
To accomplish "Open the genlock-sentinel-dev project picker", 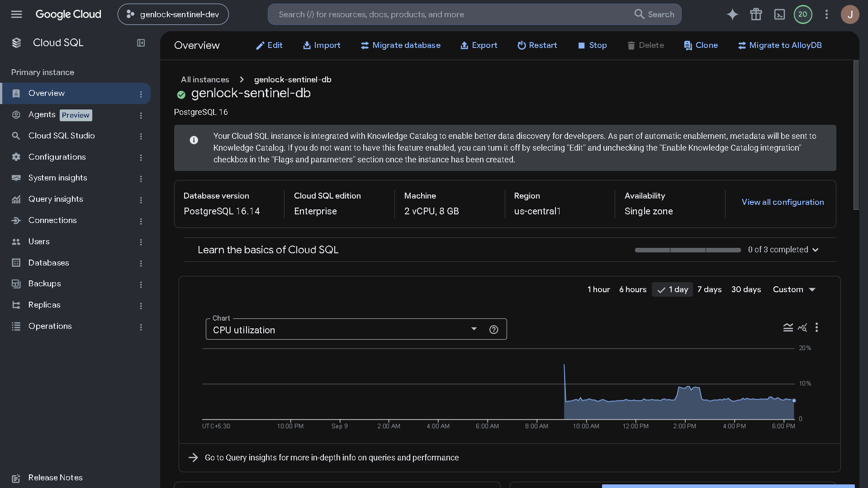I will click(x=173, y=14).
